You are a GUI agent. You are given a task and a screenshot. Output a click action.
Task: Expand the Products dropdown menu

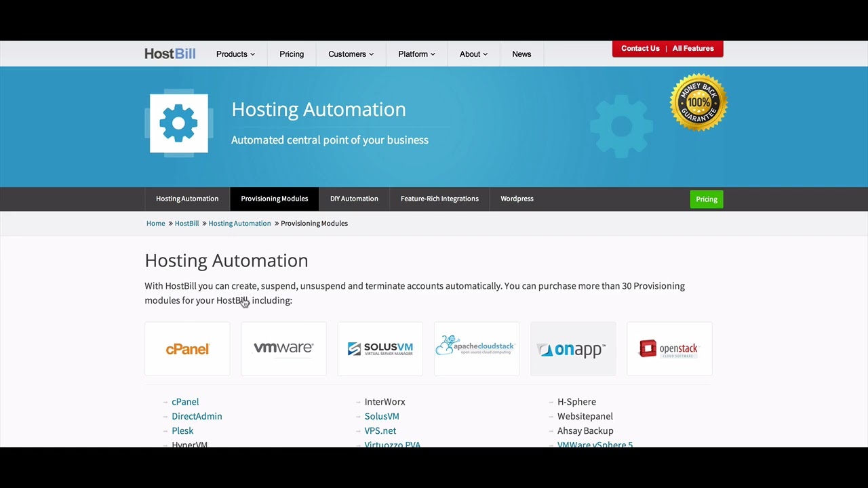coord(235,54)
